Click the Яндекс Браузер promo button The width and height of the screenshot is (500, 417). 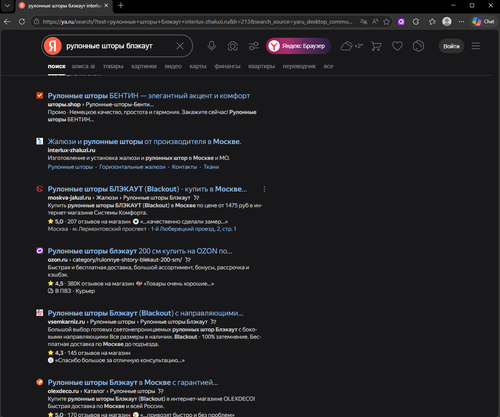[x=298, y=46]
